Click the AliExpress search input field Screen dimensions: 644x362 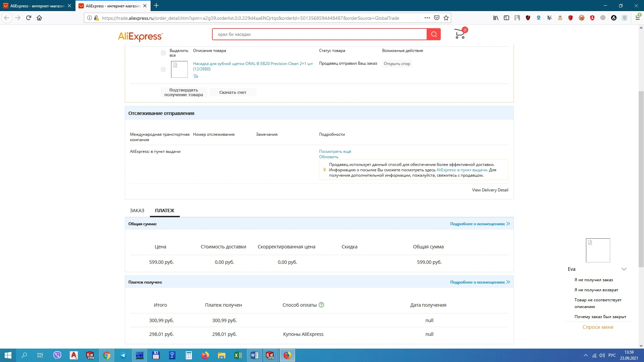pyautogui.click(x=320, y=34)
